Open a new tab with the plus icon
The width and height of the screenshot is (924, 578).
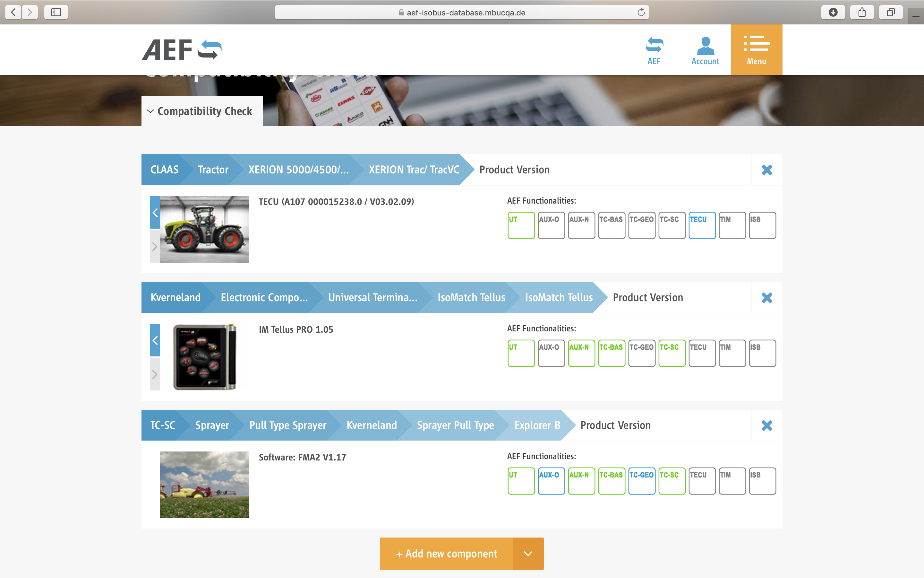[x=916, y=16]
